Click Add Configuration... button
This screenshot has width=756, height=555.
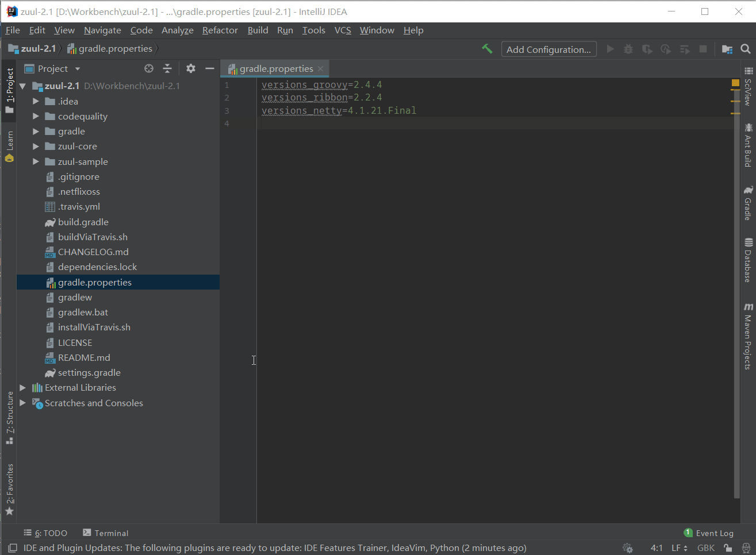[548, 49]
